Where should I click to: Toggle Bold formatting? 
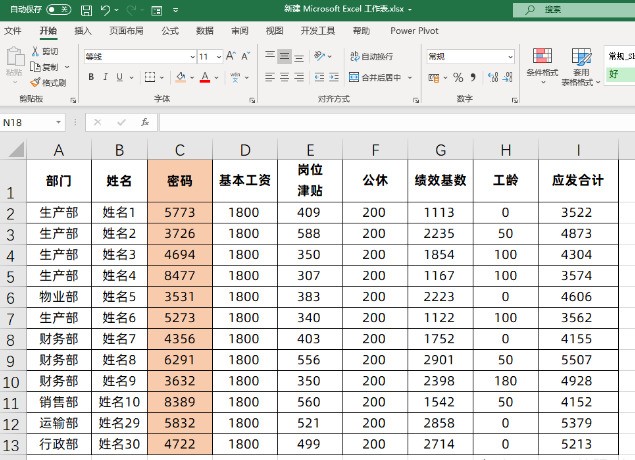[91, 77]
